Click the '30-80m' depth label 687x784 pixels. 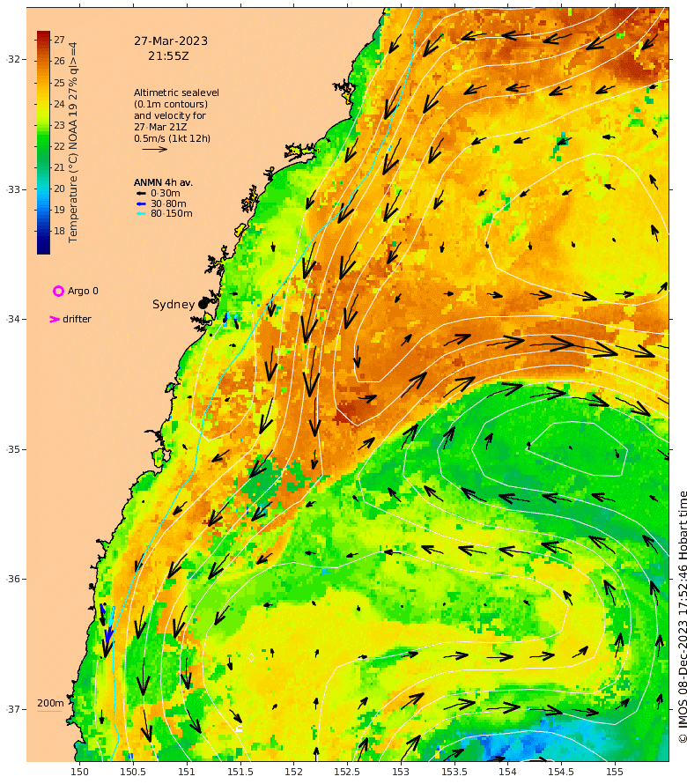pyautogui.click(x=168, y=204)
